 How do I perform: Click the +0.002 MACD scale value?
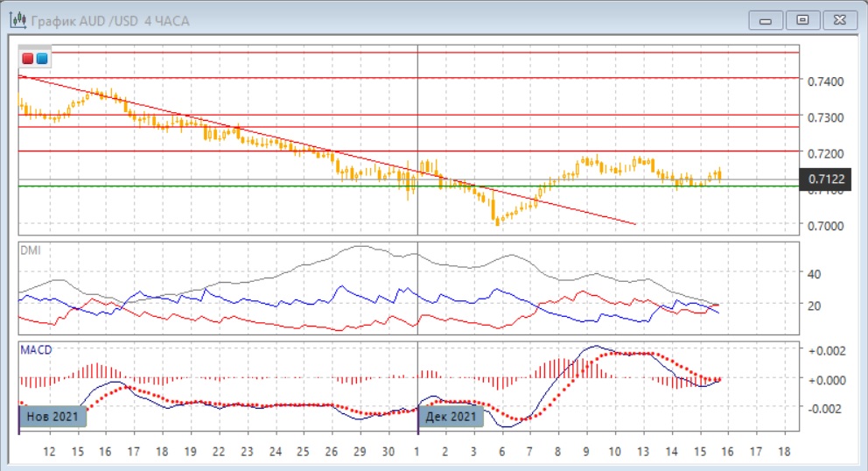pyautogui.click(x=824, y=351)
